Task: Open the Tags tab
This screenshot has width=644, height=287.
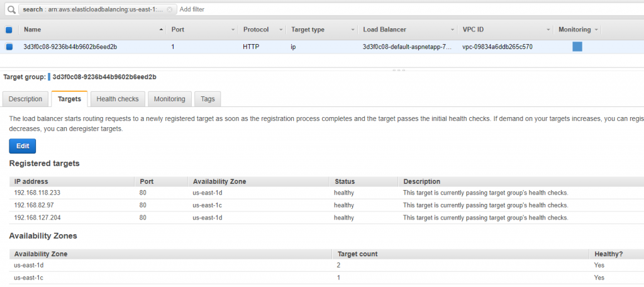Action: (x=208, y=99)
